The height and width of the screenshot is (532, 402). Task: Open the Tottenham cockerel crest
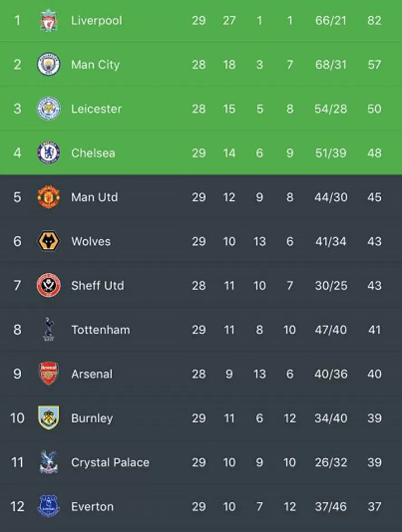(49, 330)
